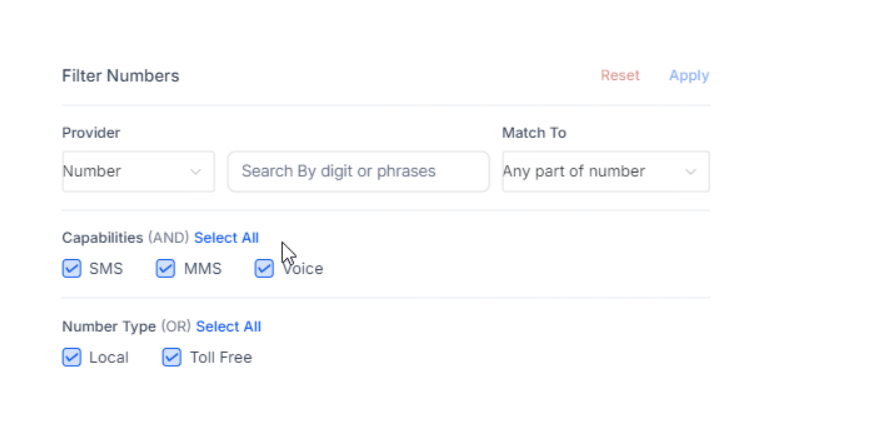Click the Local label text
Viewport: 878px width, 430px height.
click(109, 357)
